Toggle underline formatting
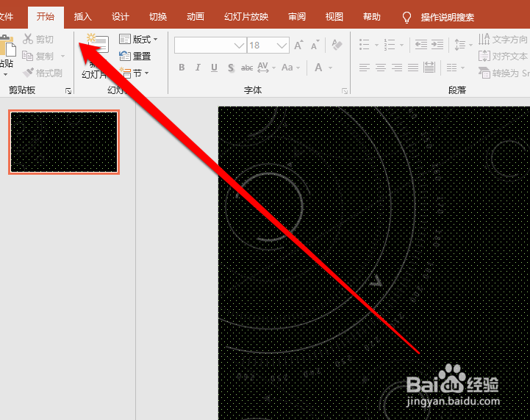 (214, 68)
